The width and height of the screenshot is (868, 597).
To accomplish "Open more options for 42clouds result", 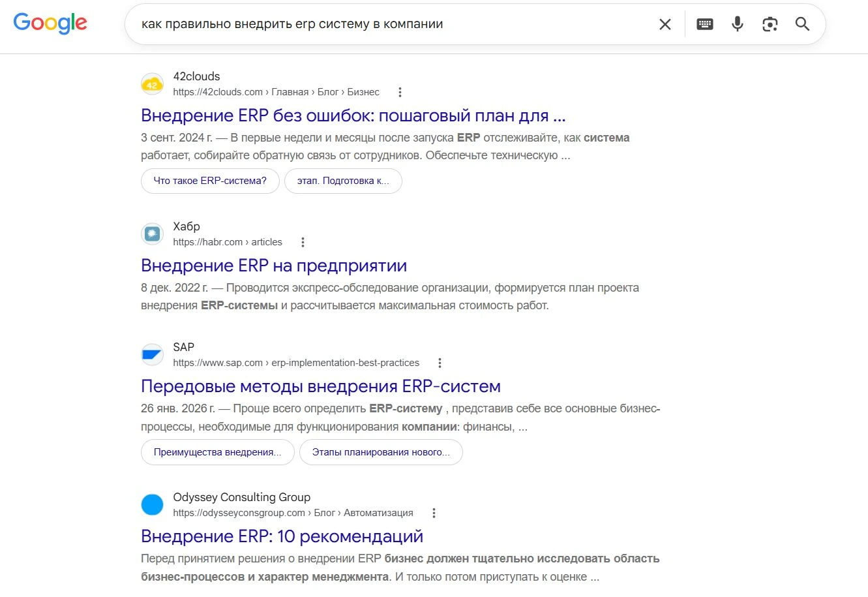I will pyautogui.click(x=400, y=92).
